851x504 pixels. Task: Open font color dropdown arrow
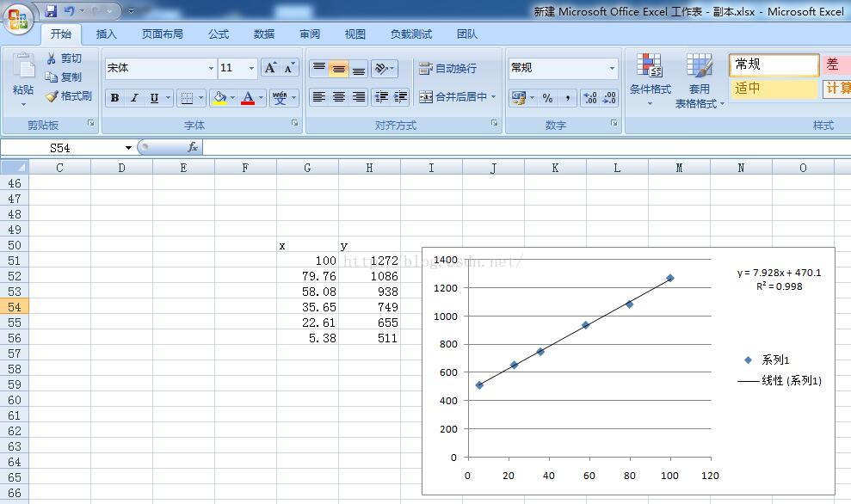[x=261, y=98]
